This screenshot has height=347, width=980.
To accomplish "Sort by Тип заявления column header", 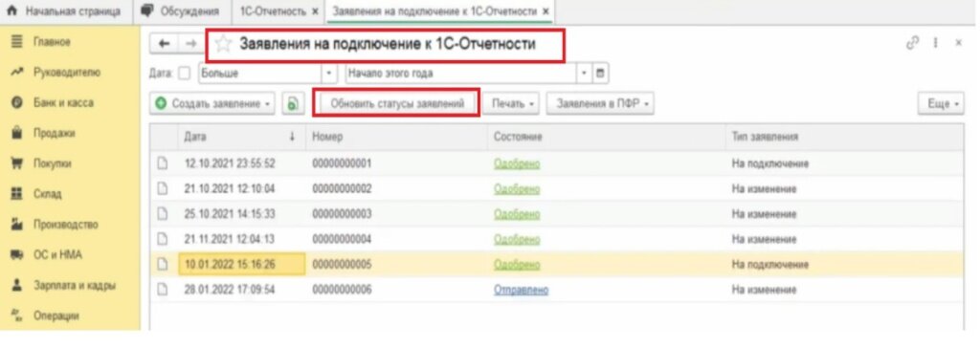I will coord(843,137).
